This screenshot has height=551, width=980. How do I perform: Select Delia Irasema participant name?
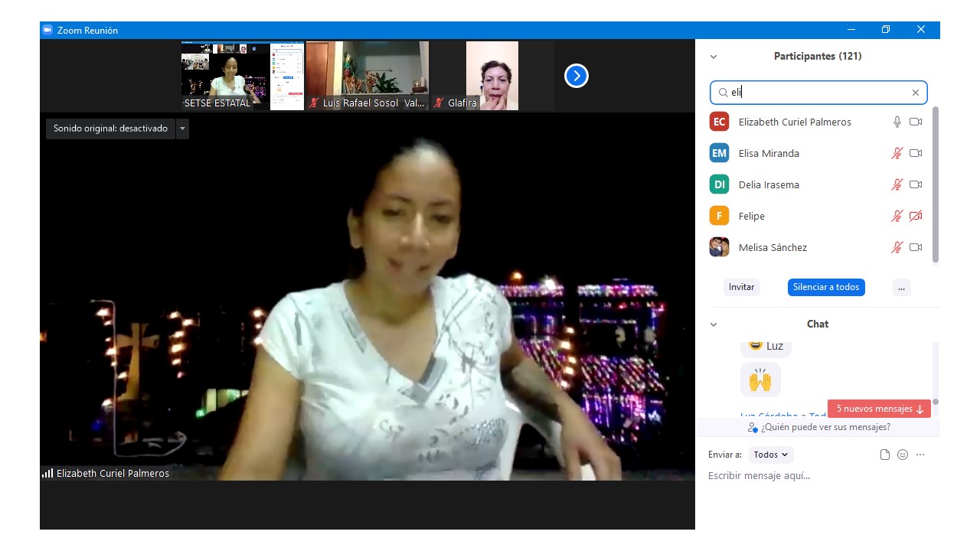point(769,184)
